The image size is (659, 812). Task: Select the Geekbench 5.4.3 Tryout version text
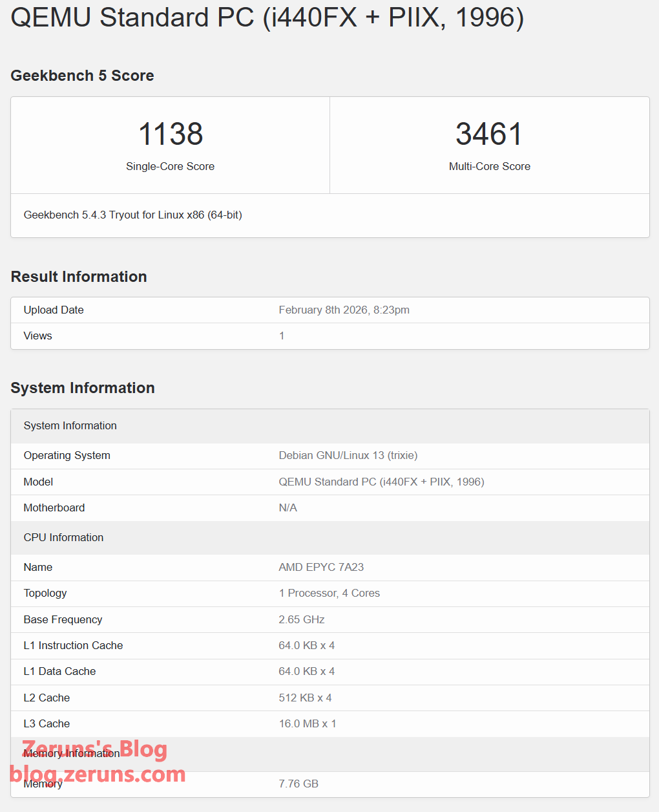click(132, 215)
